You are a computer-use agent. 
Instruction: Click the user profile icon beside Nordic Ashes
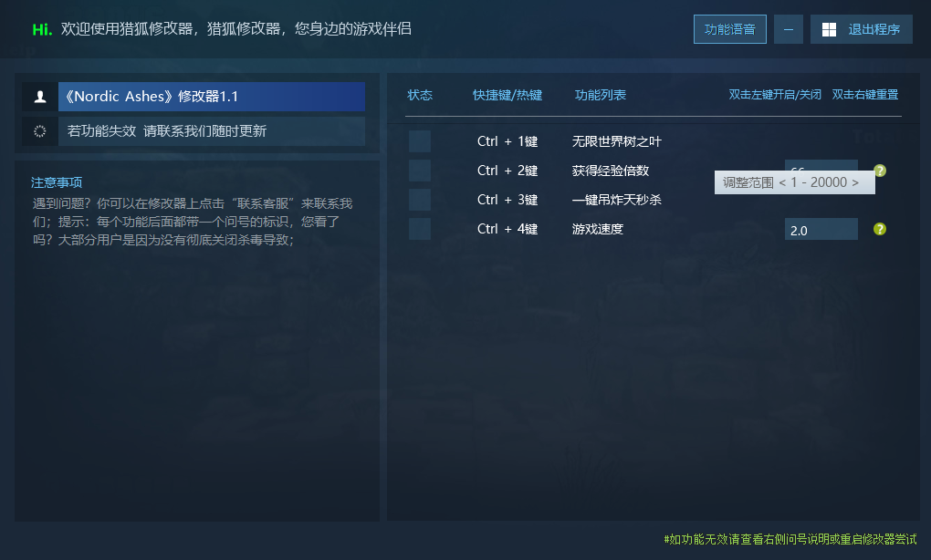click(x=40, y=97)
